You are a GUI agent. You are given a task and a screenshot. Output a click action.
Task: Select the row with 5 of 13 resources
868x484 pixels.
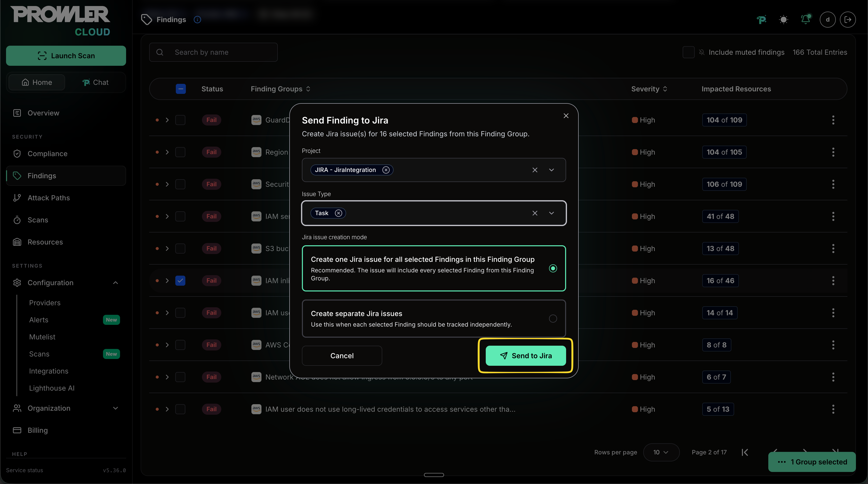pyautogui.click(x=180, y=409)
